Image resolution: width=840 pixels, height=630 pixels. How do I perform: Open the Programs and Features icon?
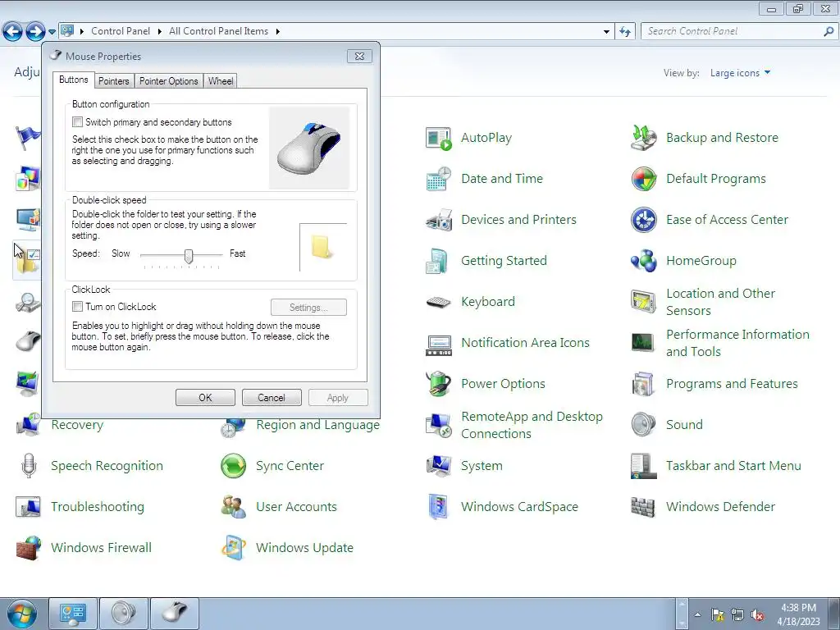click(643, 384)
